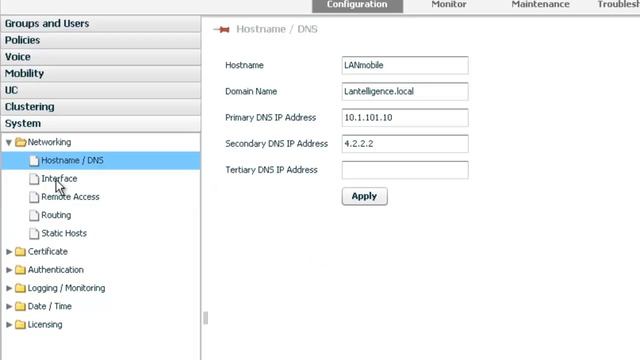The height and width of the screenshot is (360, 640).
Task: Select Hostname / DNS in the tree
Action: (101, 160)
